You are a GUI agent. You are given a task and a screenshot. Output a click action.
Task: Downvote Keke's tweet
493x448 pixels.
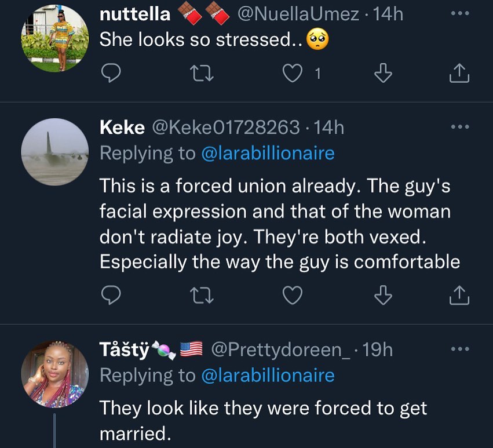383,296
